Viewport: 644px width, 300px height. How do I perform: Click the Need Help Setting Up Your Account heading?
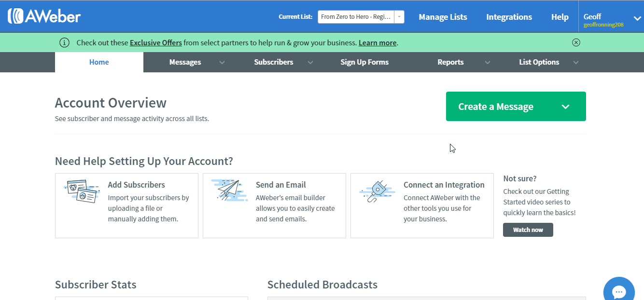pyautogui.click(x=144, y=161)
